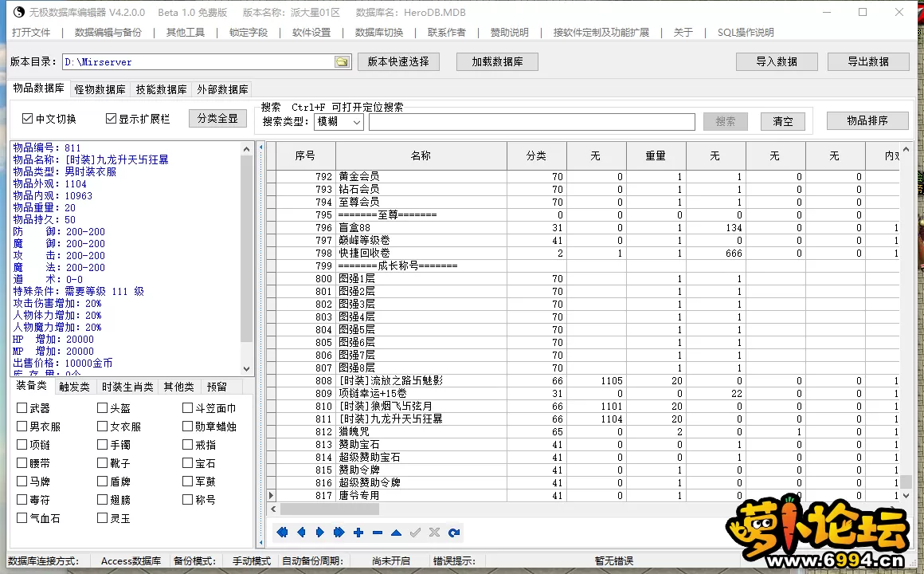Select the 其他类 category tab
Viewport: 924px width, 574px height.
coord(179,387)
